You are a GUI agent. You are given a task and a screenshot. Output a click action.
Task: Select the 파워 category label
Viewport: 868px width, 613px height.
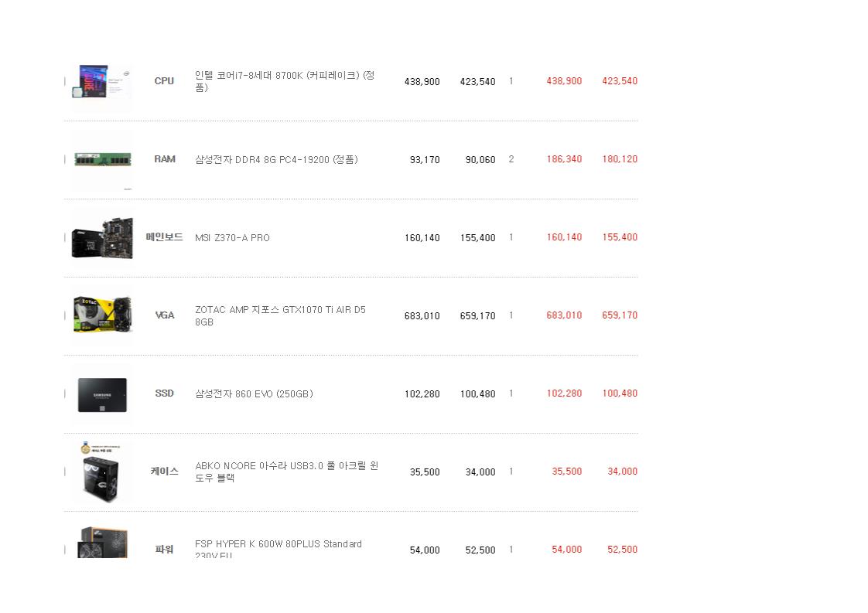point(164,550)
